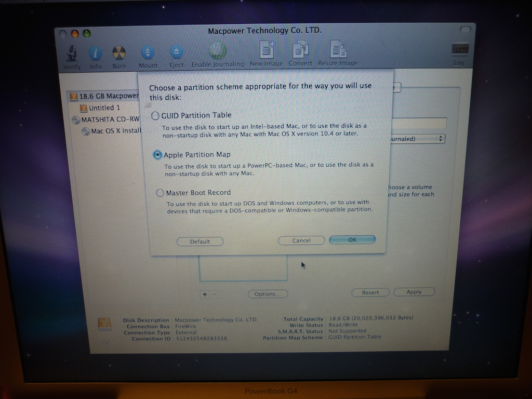
Task: Click the yellow minimize window button
Action: (75, 34)
